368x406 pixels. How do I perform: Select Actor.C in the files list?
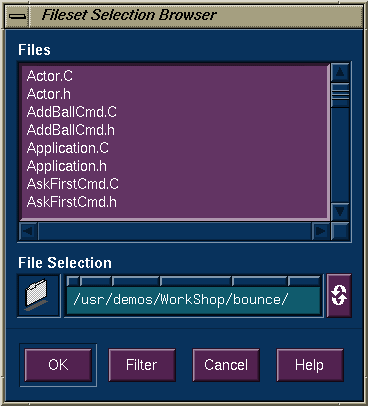[50, 76]
